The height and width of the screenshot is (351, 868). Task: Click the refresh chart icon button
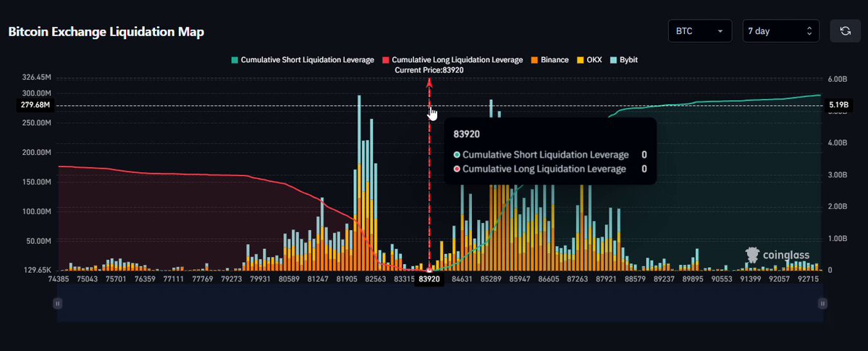coord(846,31)
